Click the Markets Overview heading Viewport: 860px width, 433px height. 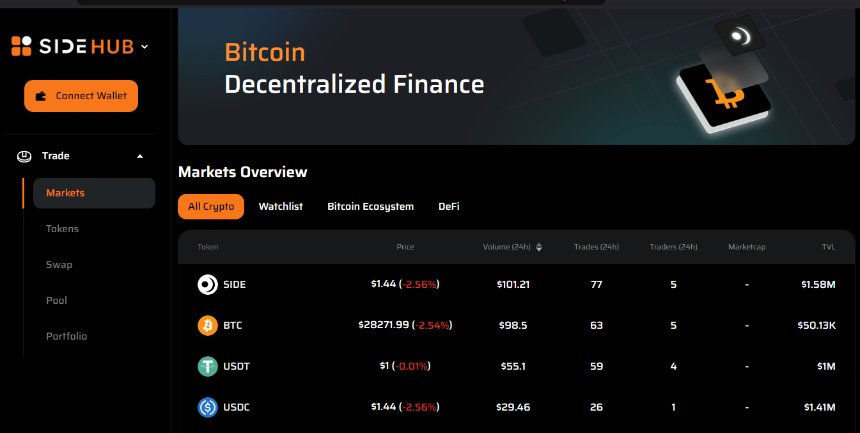242,172
